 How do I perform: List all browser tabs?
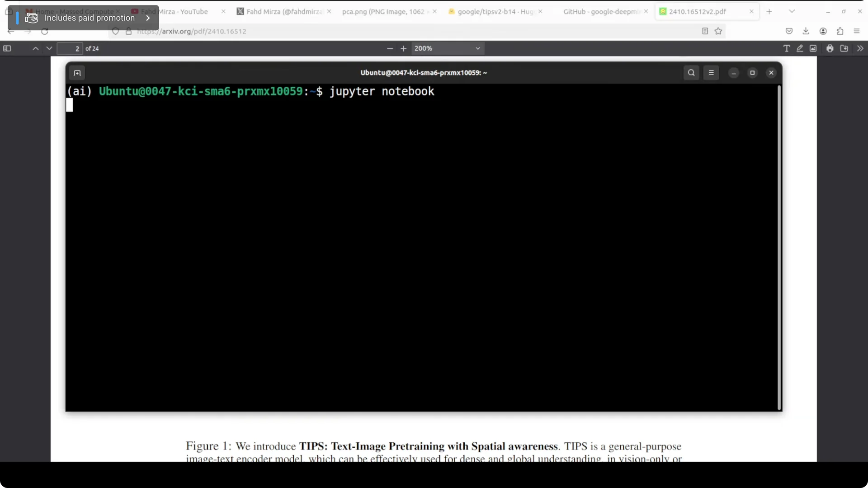792,11
